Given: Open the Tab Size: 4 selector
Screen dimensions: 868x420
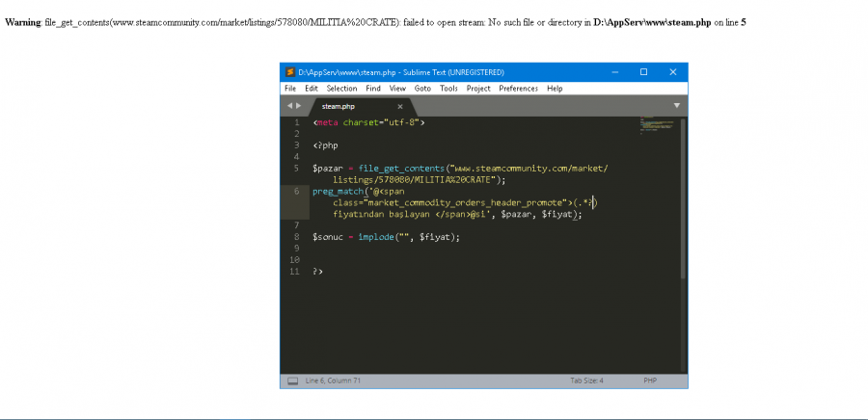Looking at the screenshot, I should 586,381.
